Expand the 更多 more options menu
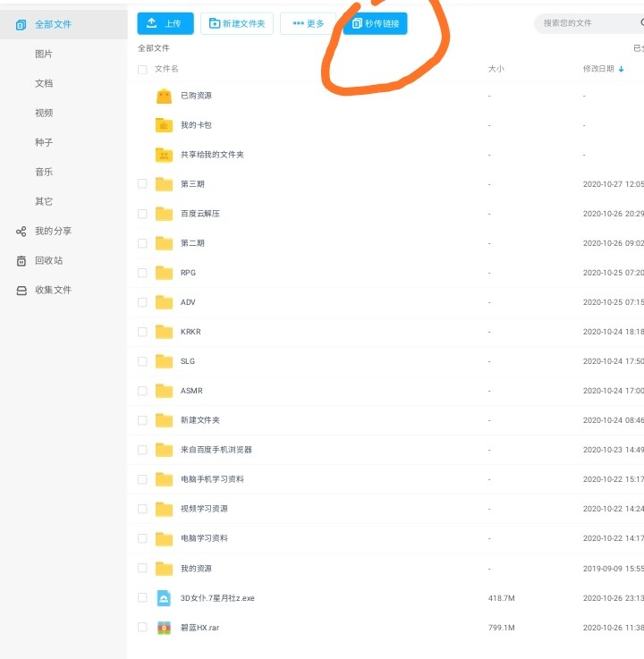Screen dimensions: 644x659 pyautogui.click(x=309, y=24)
